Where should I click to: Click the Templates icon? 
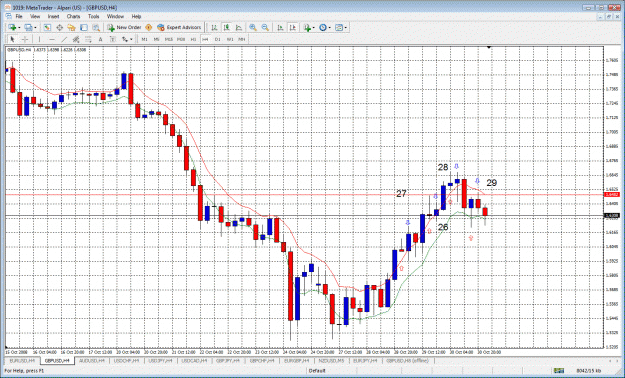(339, 28)
